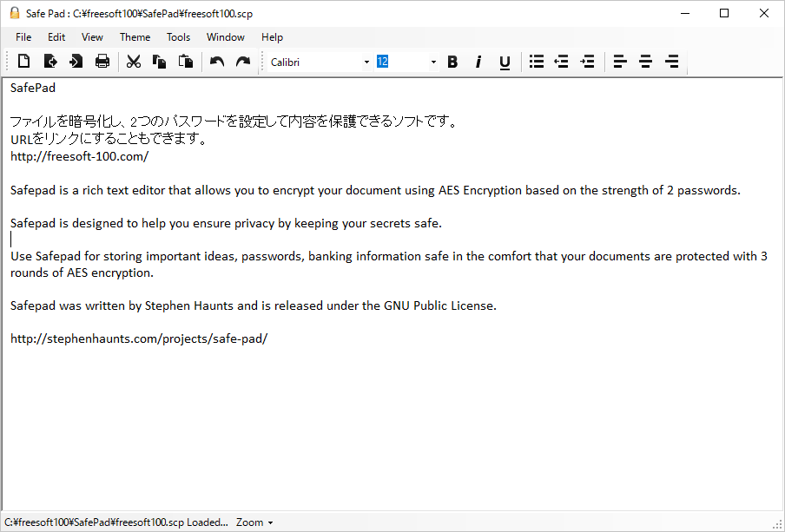Viewport: 785px width, 532px height.
Task: Open the Calibri font dropdown arrow
Action: point(366,62)
